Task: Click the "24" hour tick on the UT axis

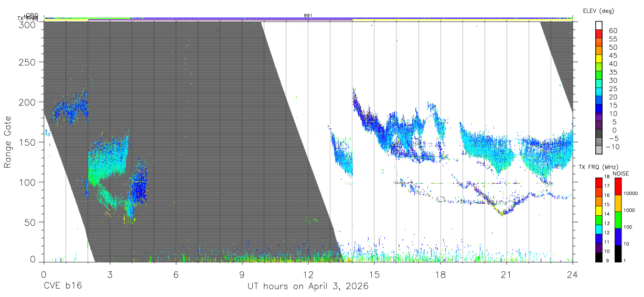Action: [573, 274]
